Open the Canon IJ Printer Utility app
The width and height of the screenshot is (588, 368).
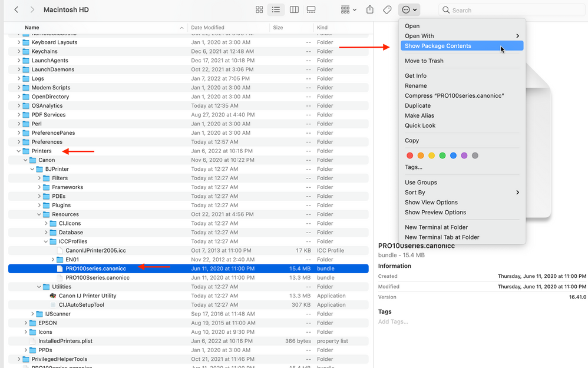coord(87,296)
